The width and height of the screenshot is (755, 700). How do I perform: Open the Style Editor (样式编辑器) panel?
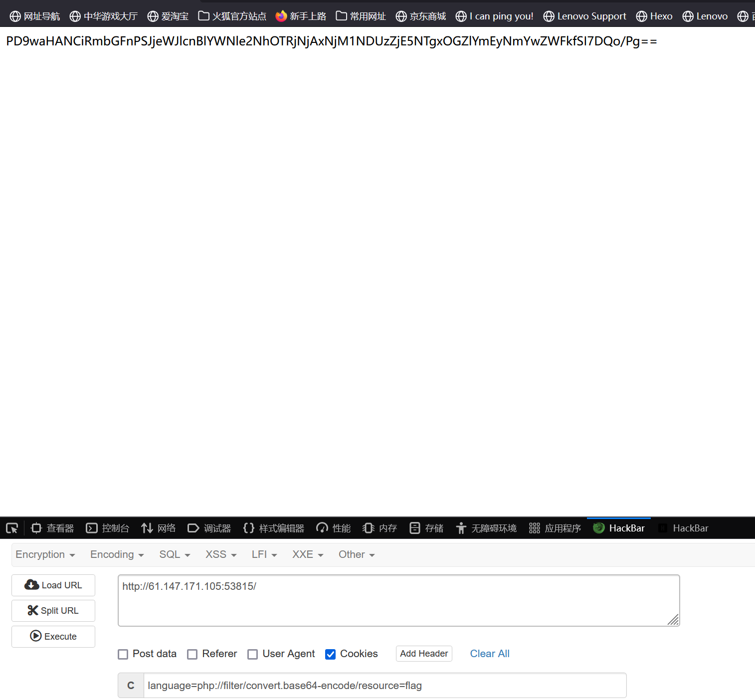[274, 528]
